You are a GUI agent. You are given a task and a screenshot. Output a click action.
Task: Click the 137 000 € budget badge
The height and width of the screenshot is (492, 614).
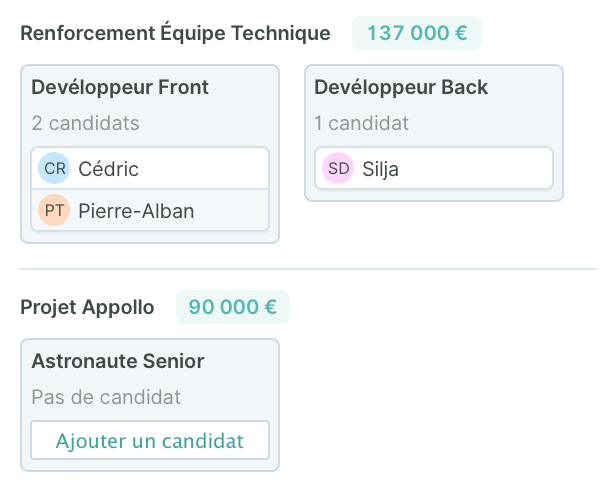point(417,33)
